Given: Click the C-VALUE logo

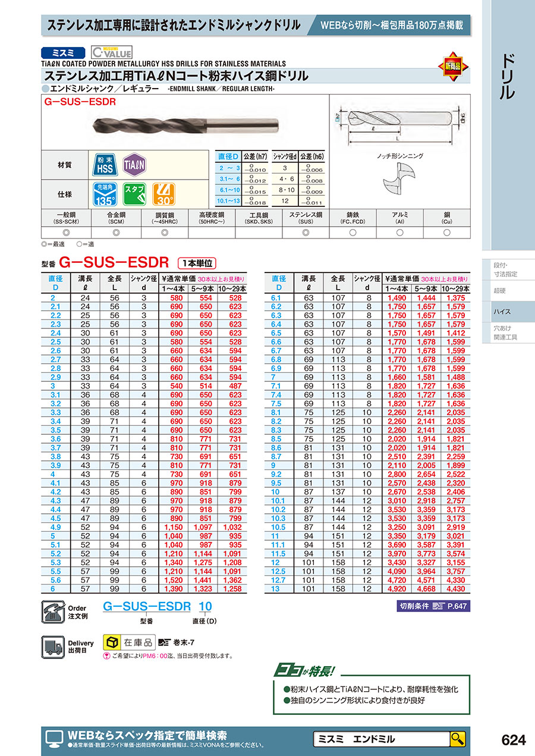Looking at the screenshot, I should [x=112, y=53].
